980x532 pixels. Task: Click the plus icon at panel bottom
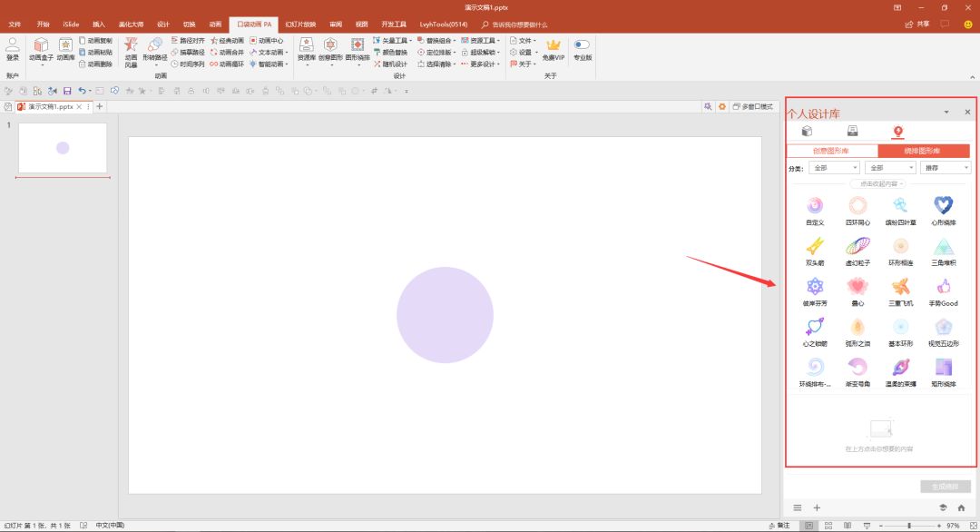point(817,507)
